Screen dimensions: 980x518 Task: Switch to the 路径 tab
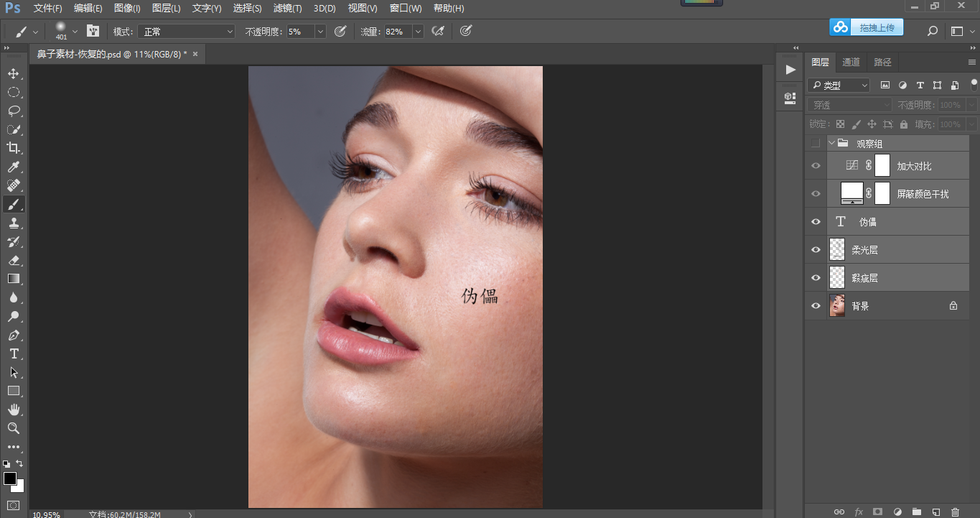coord(883,63)
